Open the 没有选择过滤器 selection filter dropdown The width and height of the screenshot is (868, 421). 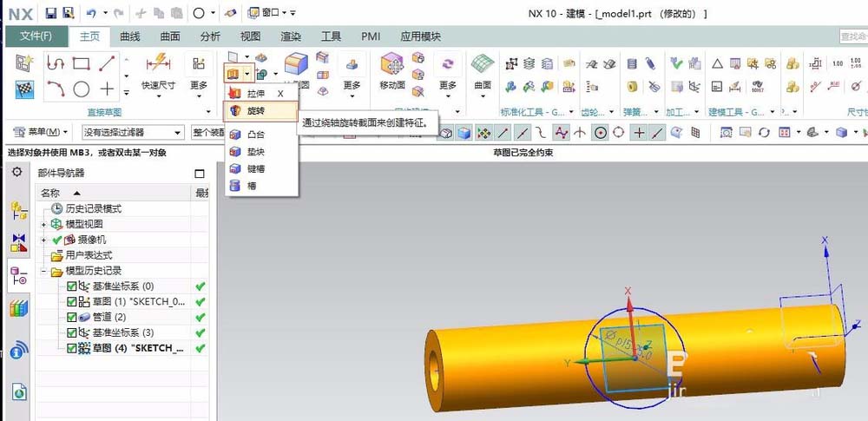tap(133, 133)
